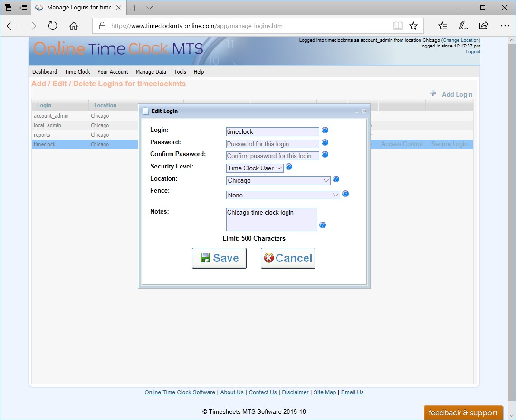
Task: Open the Security Level dropdown
Action: click(255, 168)
